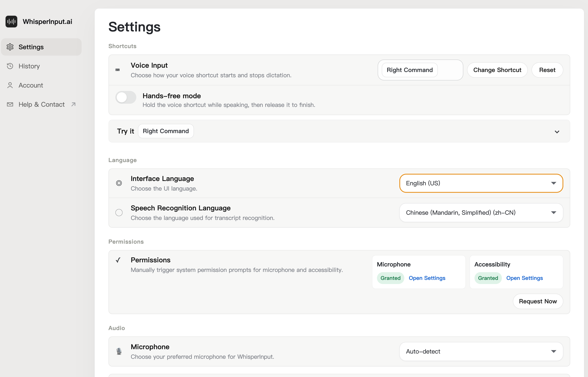This screenshot has width=588, height=377.
Task: Click the Voice Input title text
Action: click(x=149, y=65)
